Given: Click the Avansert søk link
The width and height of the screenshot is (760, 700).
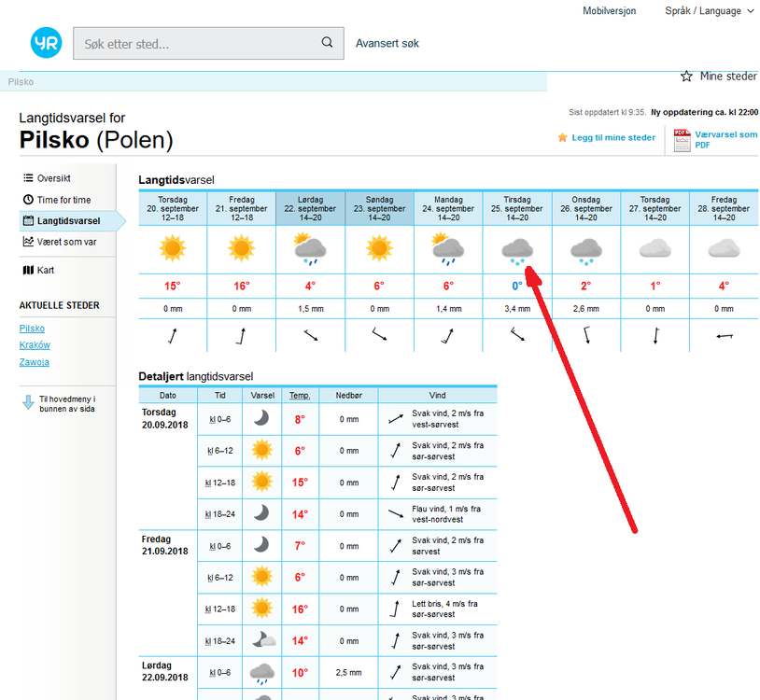Looking at the screenshot, I should pyautogui.click(x=387, y=43).
